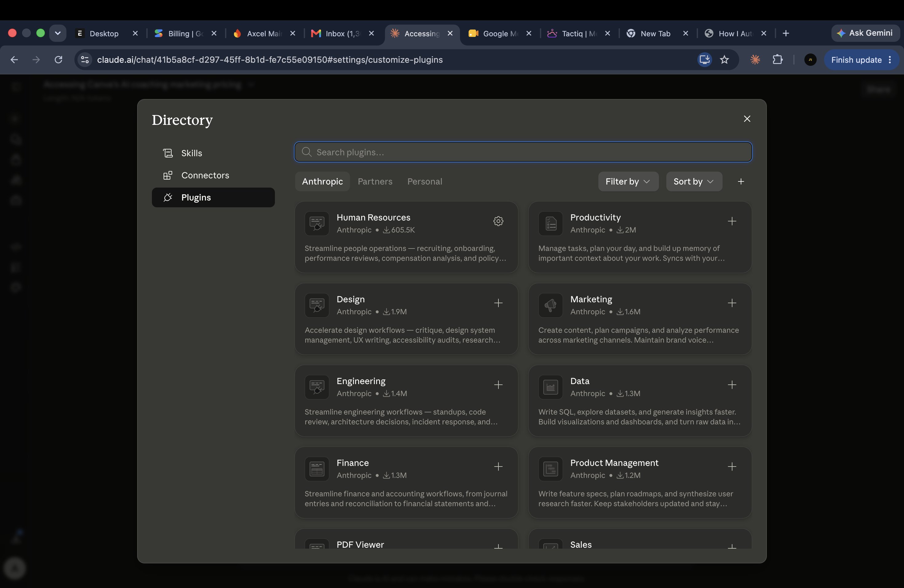Click the Human Resources plugin thumbnail icon
904x588 pixels.
click(317, 223)
